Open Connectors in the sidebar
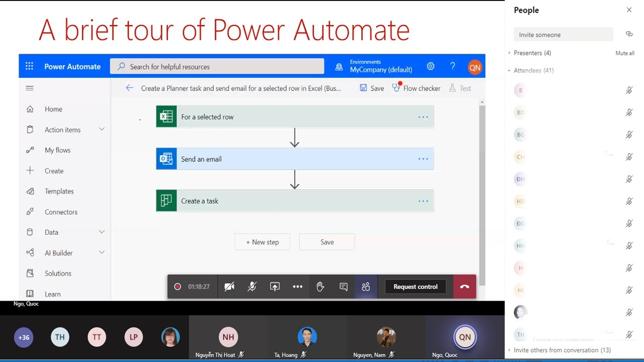 [61, 212]
